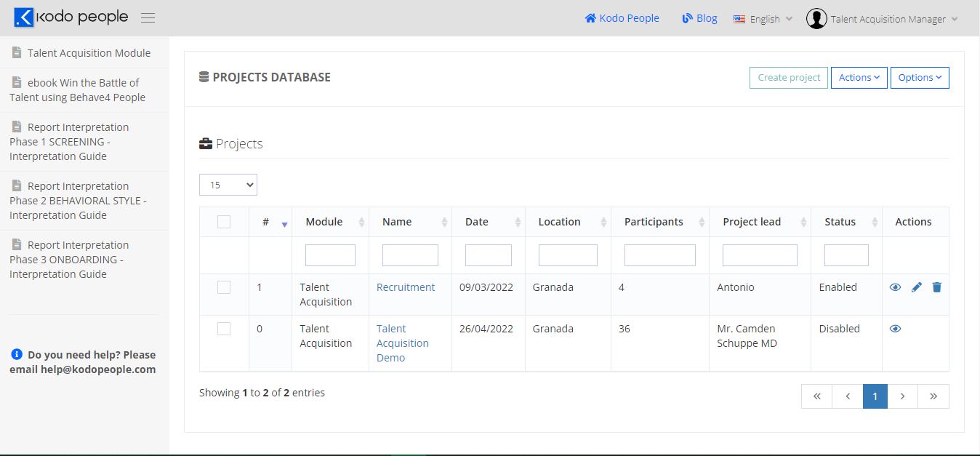The width and height of the screenshot is (980, 456).
Task: Click the Create project button
Action: 788,77
